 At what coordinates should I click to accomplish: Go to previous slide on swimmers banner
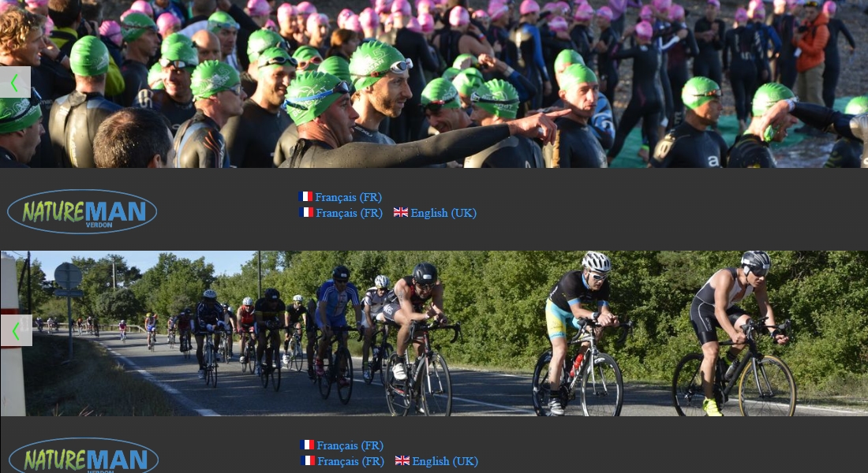[x=15, y=83]
